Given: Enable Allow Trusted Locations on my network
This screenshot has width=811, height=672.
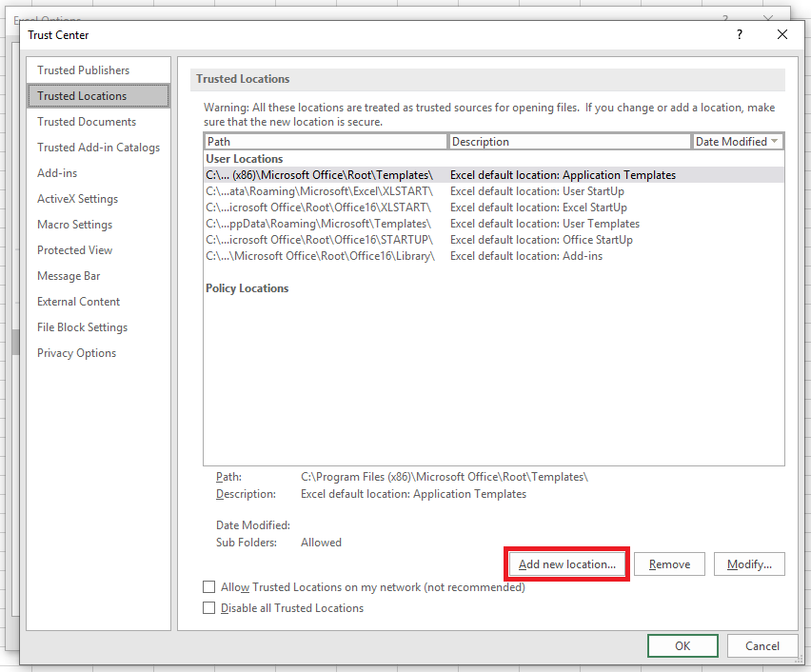Looking at the screenshot, I should 209,586.
